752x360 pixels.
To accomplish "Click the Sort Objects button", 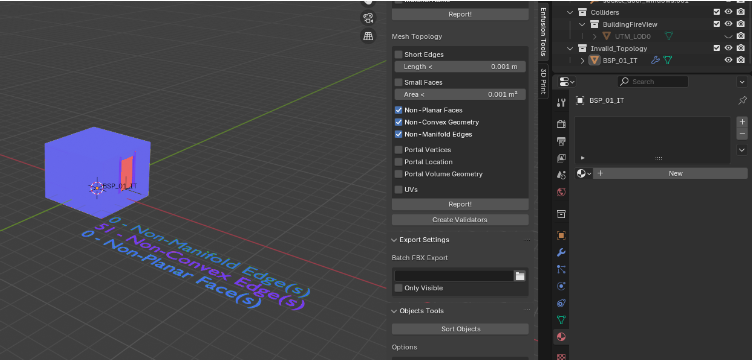I will point(460,329).
